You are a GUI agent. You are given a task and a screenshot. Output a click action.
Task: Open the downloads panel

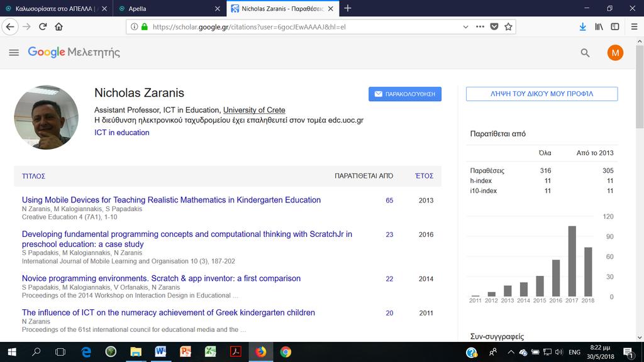(x=582, y=26)
